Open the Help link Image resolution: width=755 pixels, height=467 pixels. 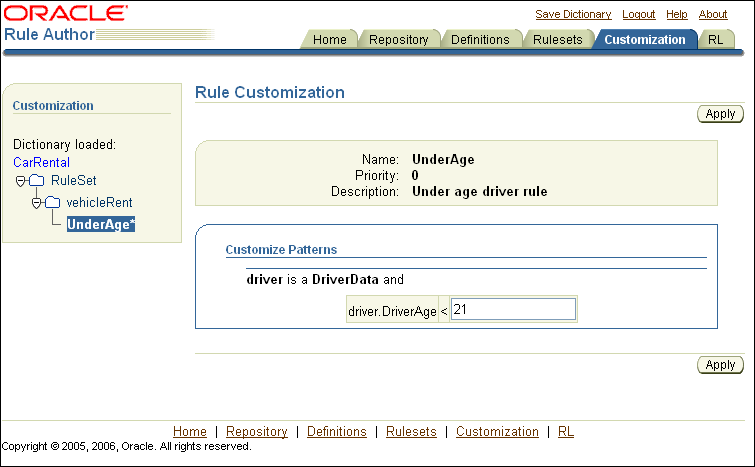click(x=677, y=14)
